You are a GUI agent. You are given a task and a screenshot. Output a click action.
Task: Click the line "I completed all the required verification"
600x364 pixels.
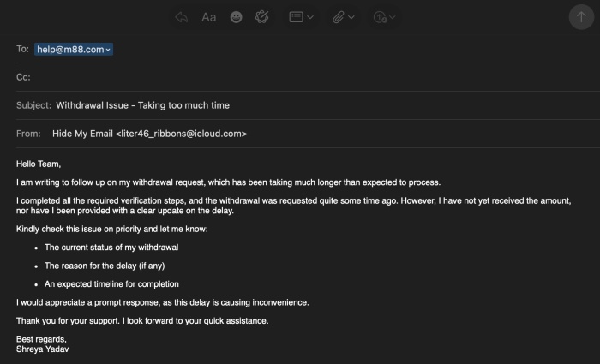point(293,200)
